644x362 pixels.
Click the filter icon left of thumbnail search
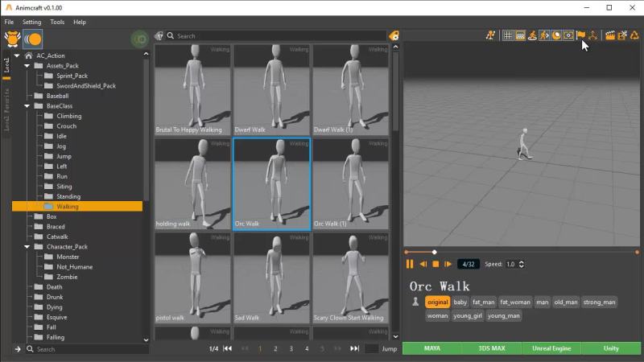coord(159,36)
